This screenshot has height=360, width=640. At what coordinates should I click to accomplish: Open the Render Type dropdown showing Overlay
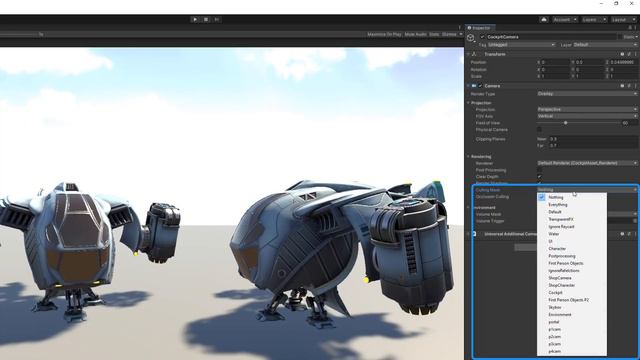(x=587, y=93)
